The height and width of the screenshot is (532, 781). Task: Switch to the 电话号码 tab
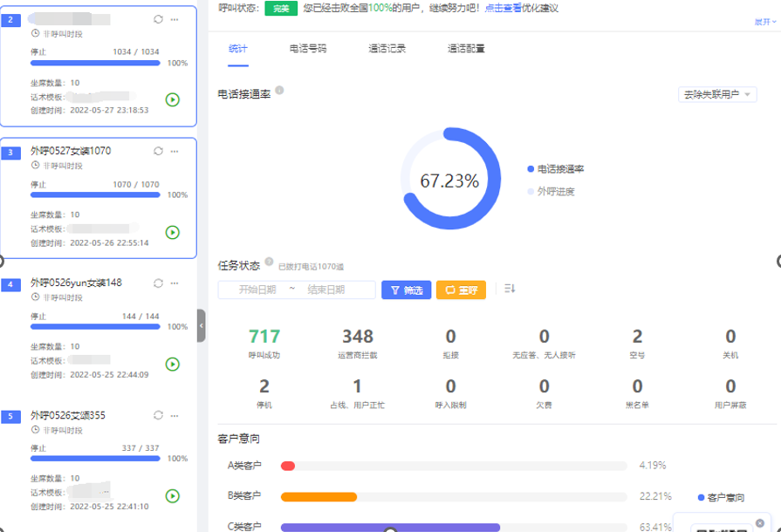(308, 49)
